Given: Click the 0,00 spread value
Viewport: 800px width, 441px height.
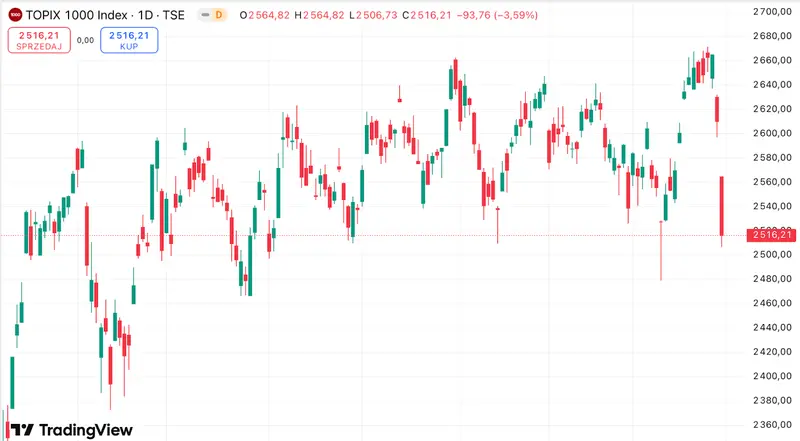Looking at the screenshot, I should coord(85,40).
